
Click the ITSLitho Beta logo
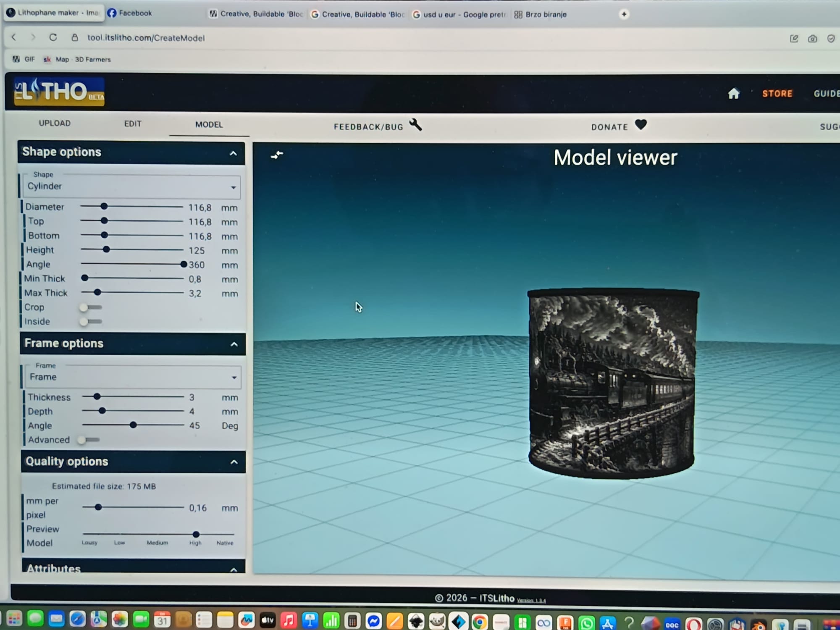(x=59, y=91)
